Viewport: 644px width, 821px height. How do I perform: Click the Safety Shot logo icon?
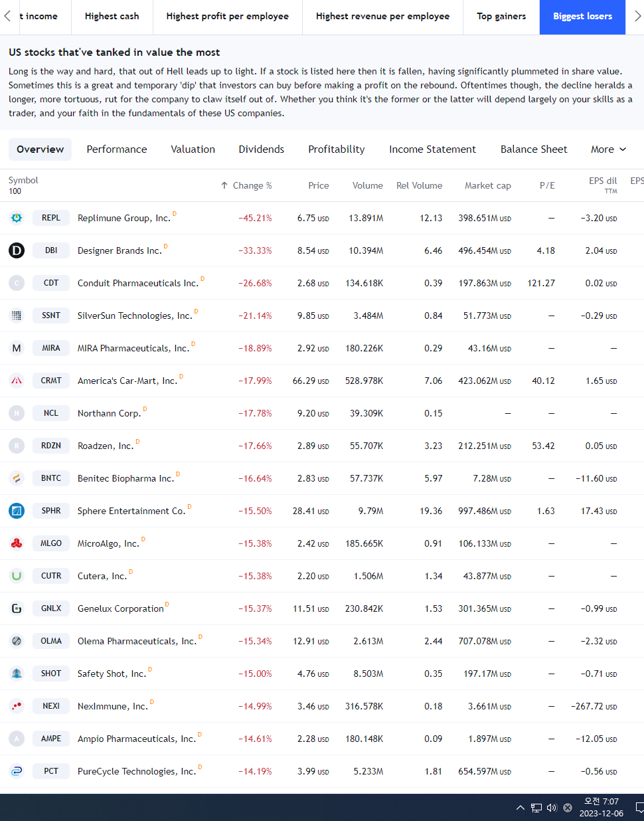point(17,674)
